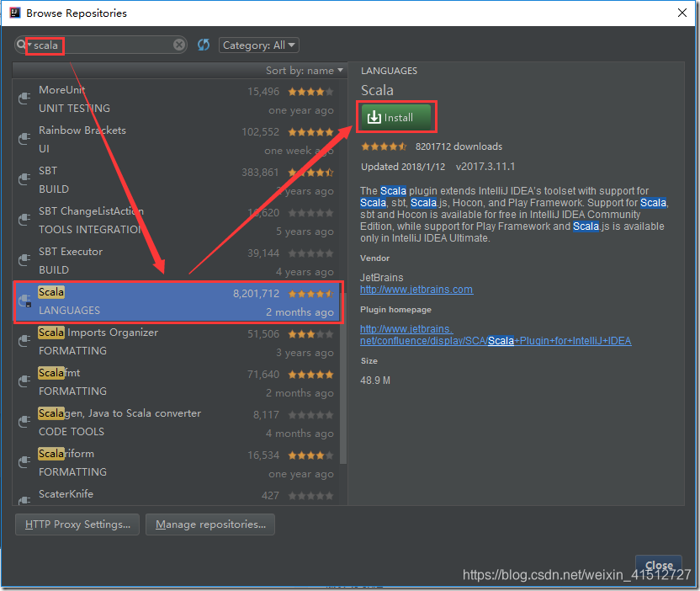The image size is (700, 591).
Task: Click the 102,552 download count
Action: 260,132
